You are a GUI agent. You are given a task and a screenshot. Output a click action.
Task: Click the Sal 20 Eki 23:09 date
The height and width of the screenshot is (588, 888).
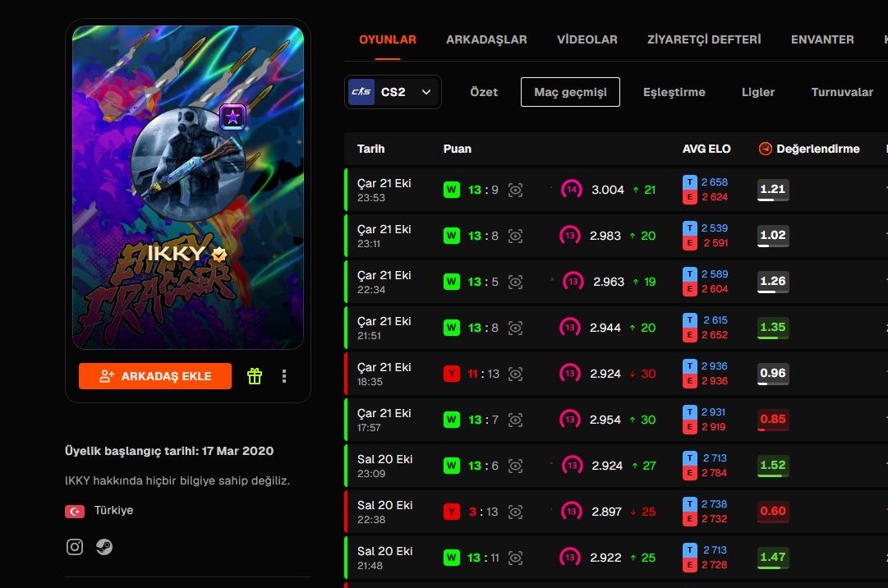(x=384, y=466)
